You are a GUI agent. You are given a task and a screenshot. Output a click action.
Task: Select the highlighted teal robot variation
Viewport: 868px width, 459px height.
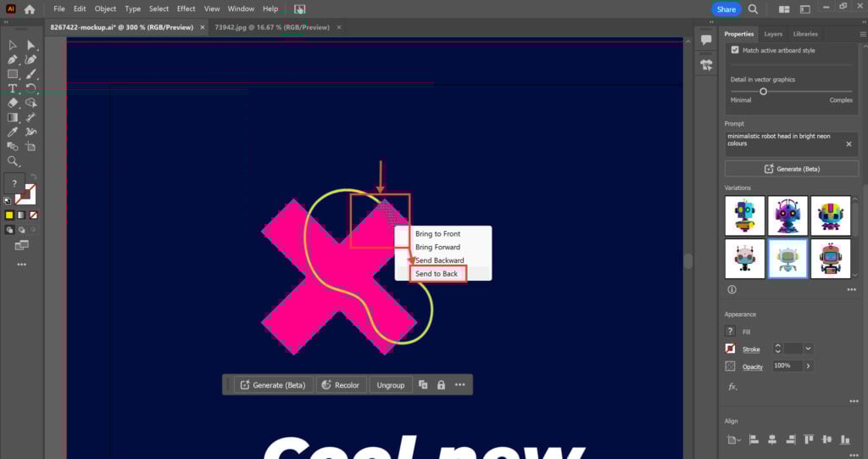(787, 259)
